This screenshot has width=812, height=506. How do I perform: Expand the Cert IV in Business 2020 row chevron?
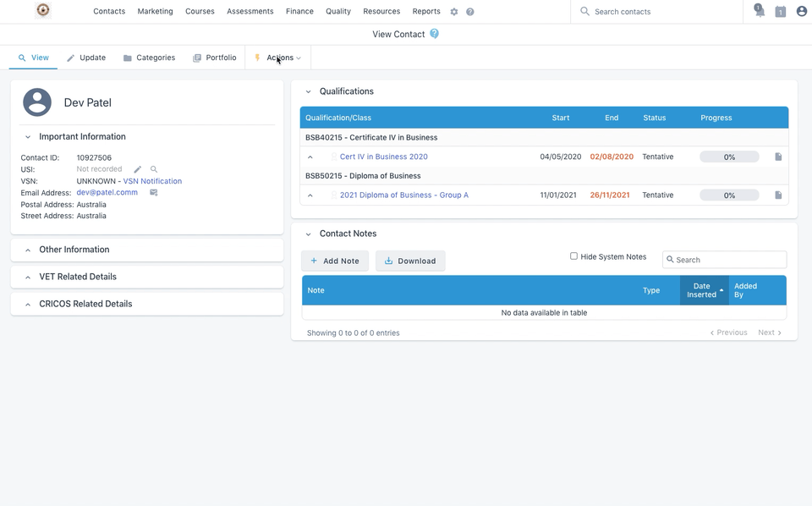(x=310, y=157)
